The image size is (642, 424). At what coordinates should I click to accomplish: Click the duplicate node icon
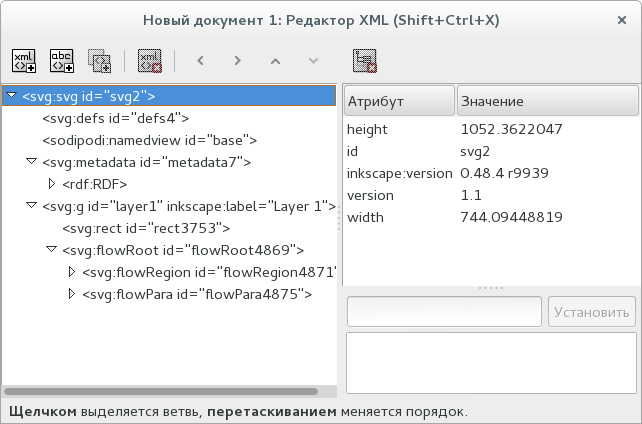click(x=100, y=60)
